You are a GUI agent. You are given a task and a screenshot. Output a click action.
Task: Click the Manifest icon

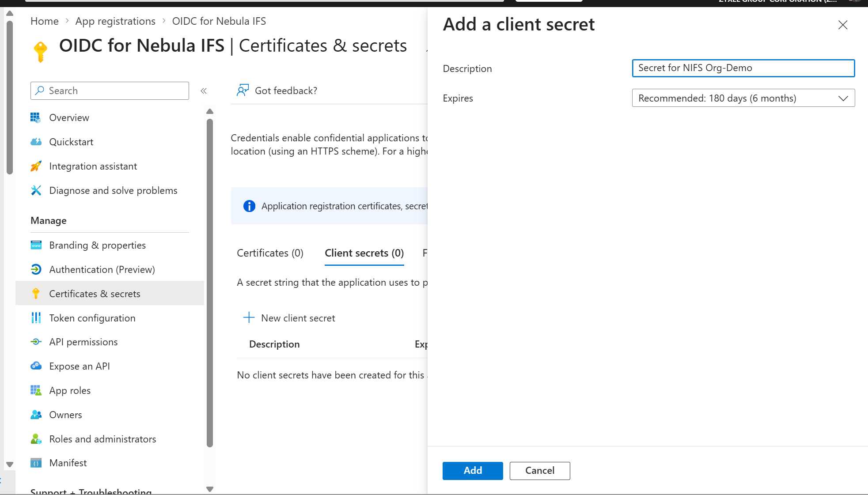(x=36, y=463)
